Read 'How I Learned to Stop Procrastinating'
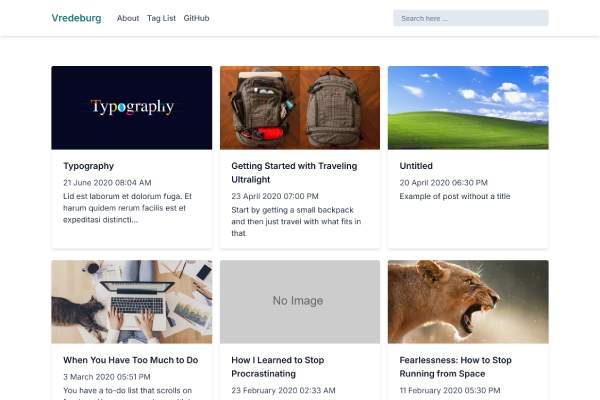The height and width of the screenshot is (400, 600). point(278,367)
